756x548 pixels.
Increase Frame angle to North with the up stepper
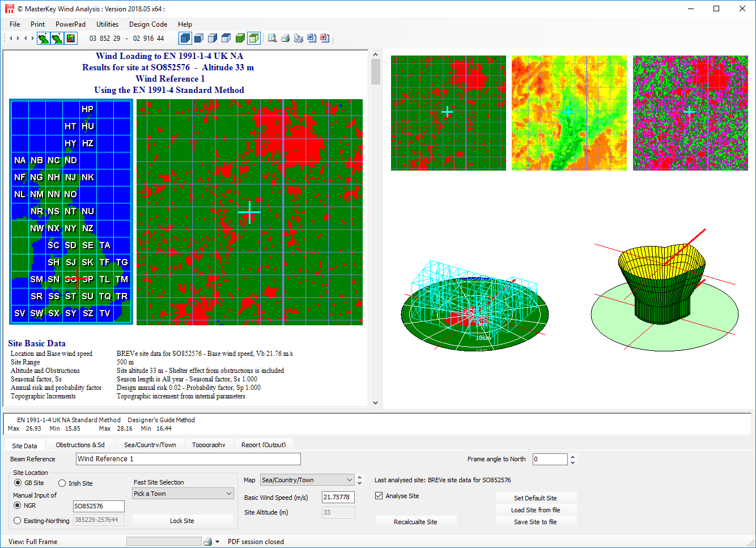(572, 456)
